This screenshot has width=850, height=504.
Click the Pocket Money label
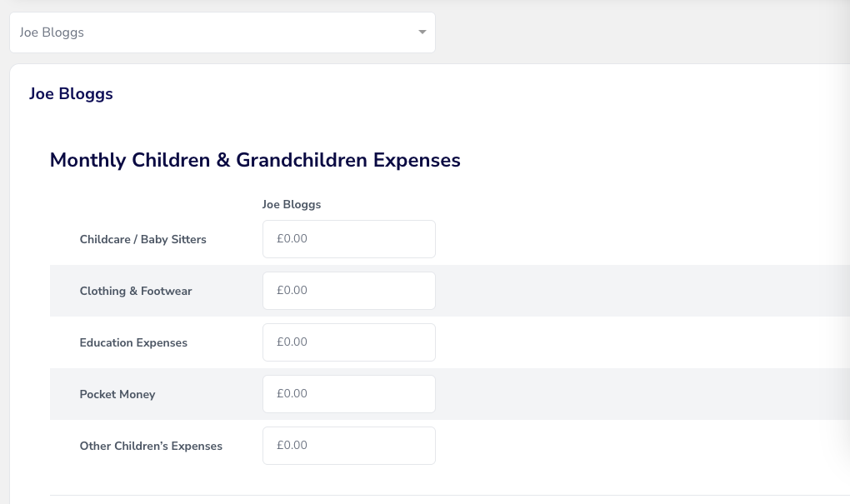pos(117,395)
